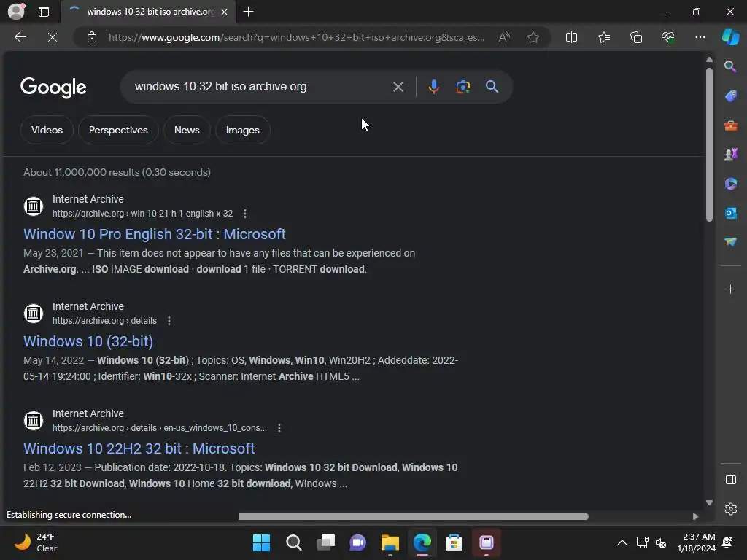This screenshot has width=747, height=560.
Task: Open the Favorites list
Action: (603, 37)
